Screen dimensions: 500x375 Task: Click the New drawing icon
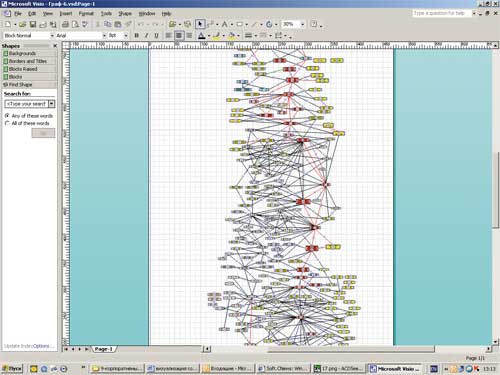(8, 24)
